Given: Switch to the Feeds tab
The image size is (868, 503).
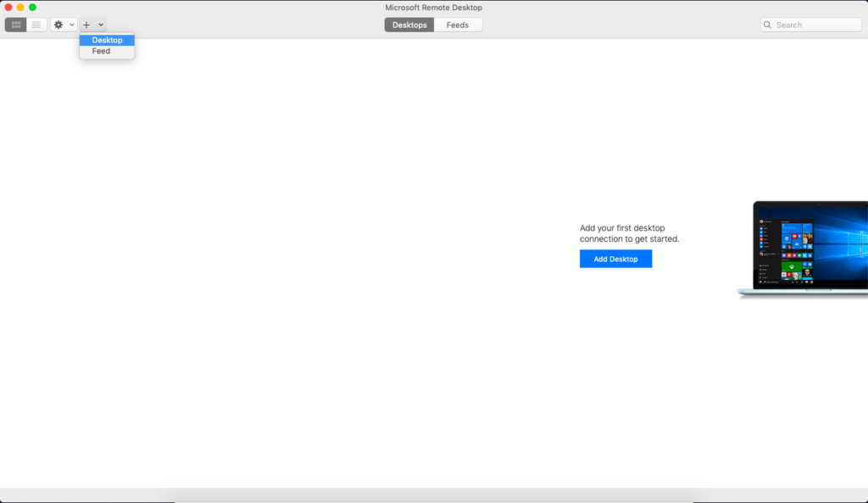Looking at the screenshot, I should click(x=458, y=25).
